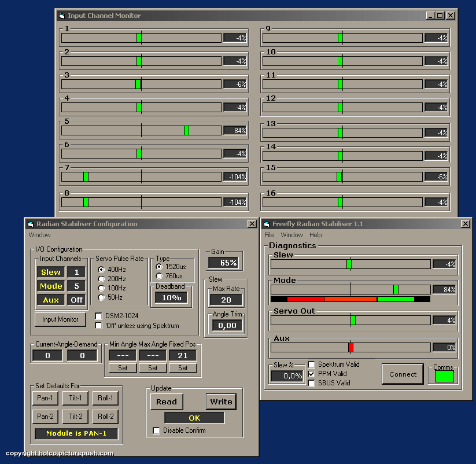This screenshot has width=476, height=464.
Task: Click Set under Fixed Pos
Action: (183, 368)
